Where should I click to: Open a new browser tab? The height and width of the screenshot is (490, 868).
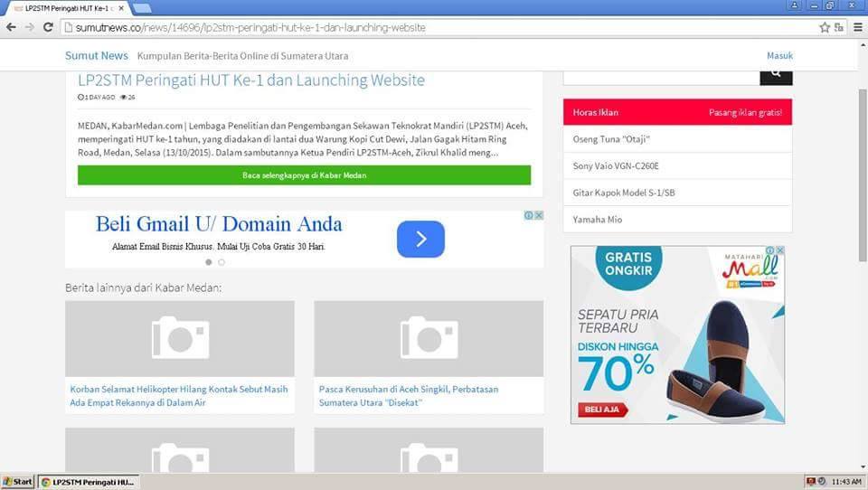click(x=142, y=8)
